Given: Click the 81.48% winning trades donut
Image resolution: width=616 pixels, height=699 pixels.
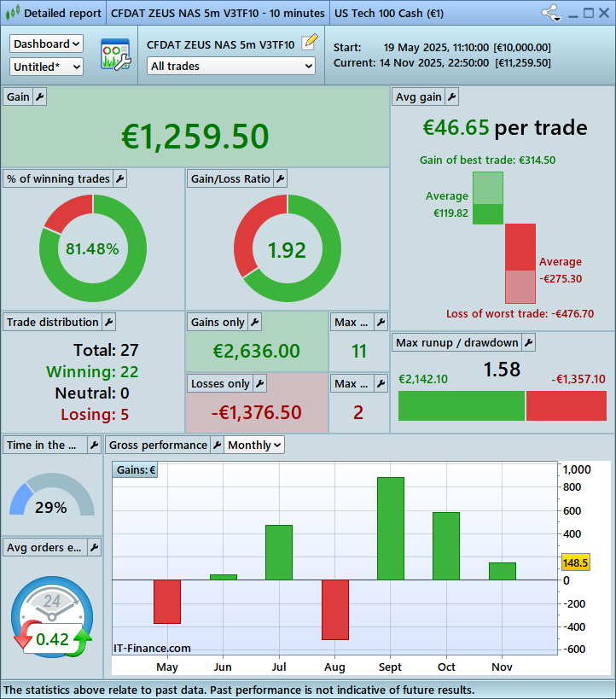Looking at the screenshot, I should pos(93,248).
